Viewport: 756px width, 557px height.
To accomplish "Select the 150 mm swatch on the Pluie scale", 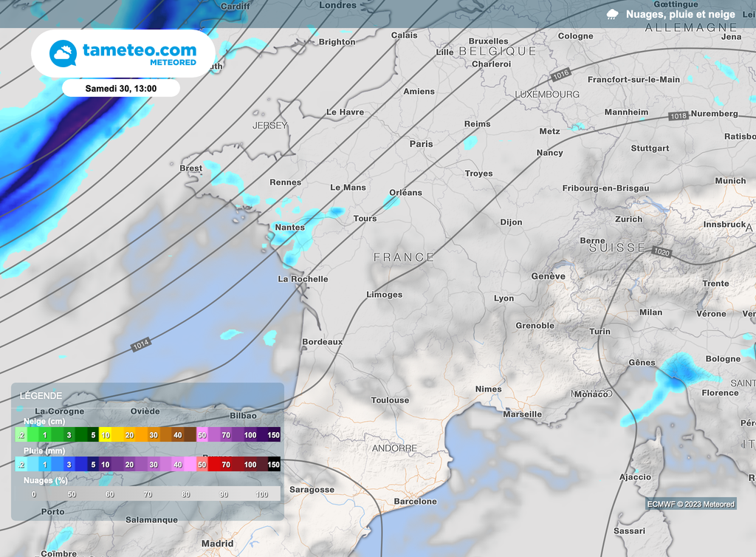I will (x=272, y=465).
